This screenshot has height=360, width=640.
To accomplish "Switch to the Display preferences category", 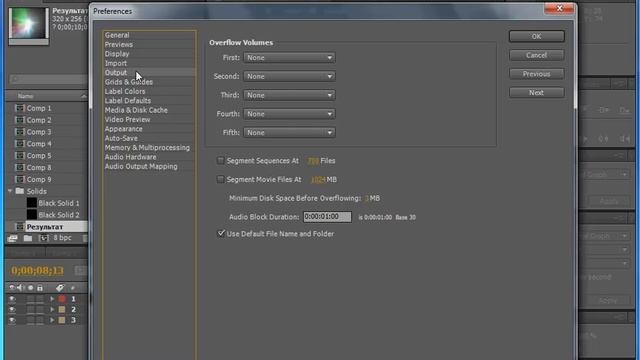I will click(117, 54).
